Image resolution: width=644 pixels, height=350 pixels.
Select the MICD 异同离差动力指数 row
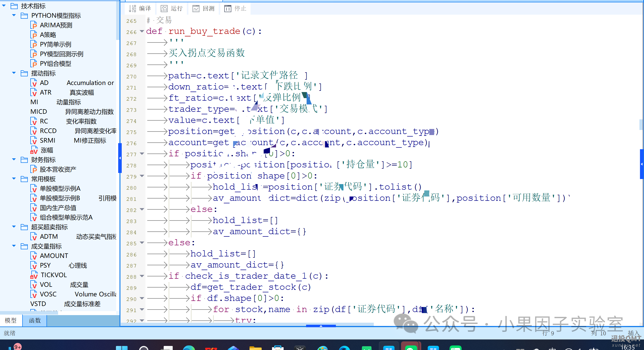(72, 112)
